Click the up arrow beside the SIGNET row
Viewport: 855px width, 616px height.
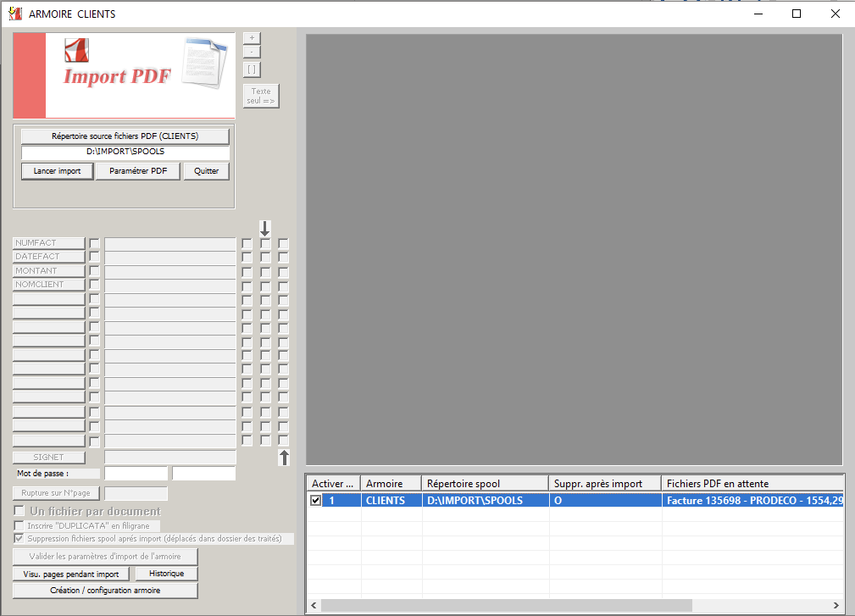click(x=285, y=458)
